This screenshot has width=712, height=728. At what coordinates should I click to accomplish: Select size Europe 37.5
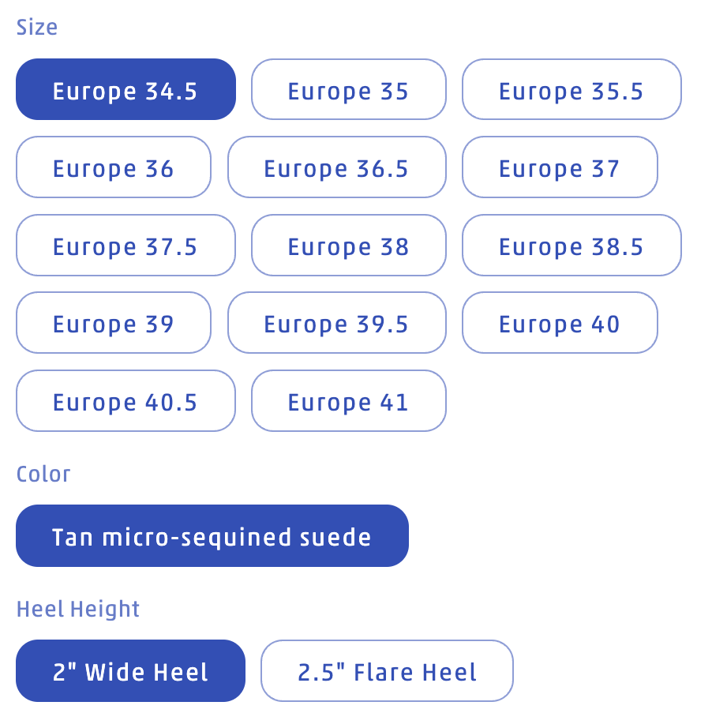(x=126, y=246)
